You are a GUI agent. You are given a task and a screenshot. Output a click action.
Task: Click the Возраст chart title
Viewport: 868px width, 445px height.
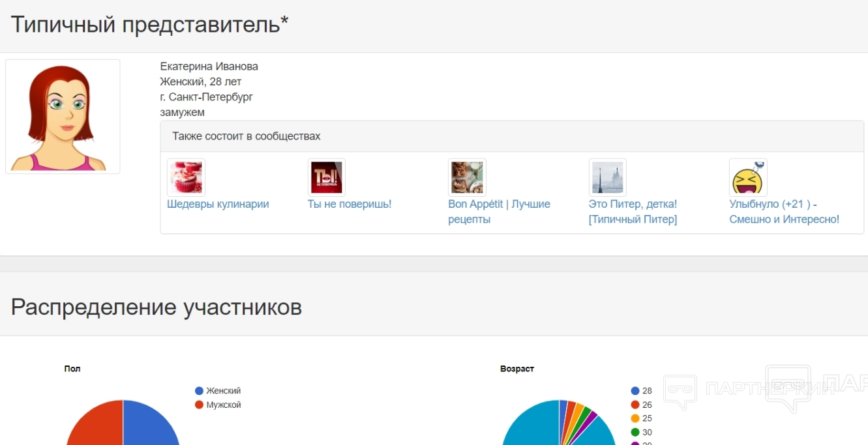click(517, 369)
